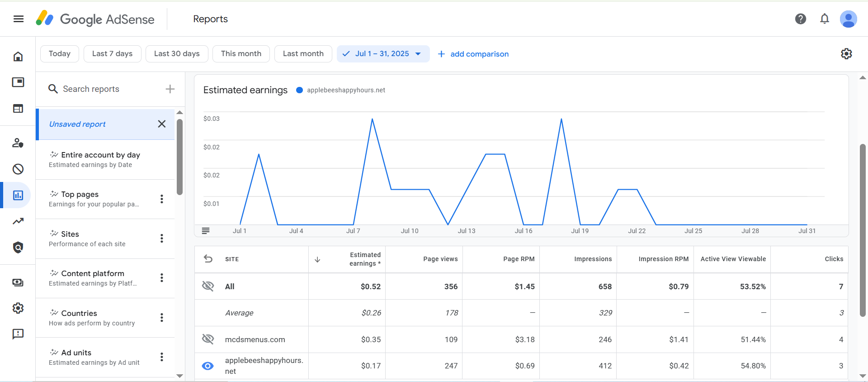
Task: Open the chart legend list icon
Action: coord(206,231)
